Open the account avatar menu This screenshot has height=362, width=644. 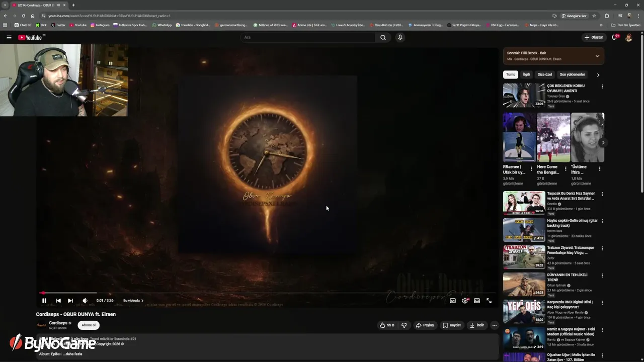click(628, 37)
